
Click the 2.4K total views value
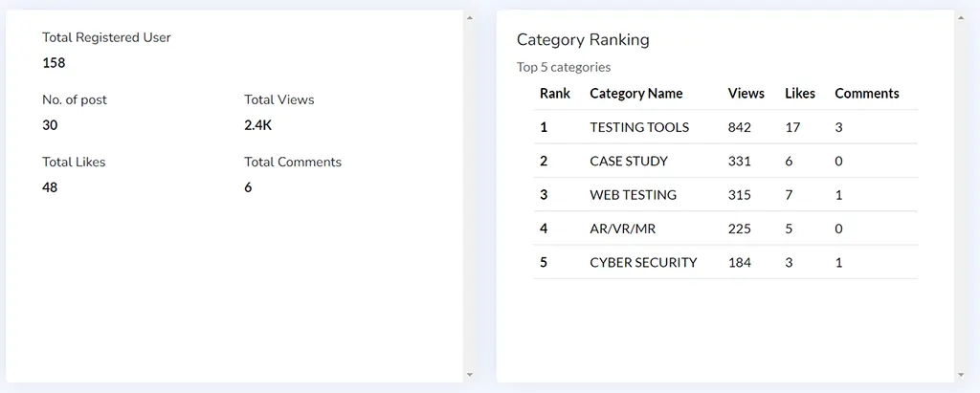coord(258,125)
